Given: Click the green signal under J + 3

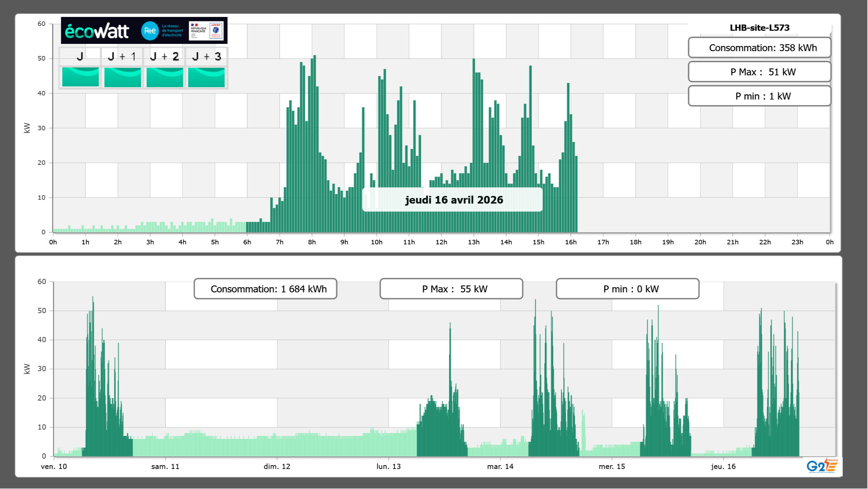Looking at the screenshot, I should [206, 77].
